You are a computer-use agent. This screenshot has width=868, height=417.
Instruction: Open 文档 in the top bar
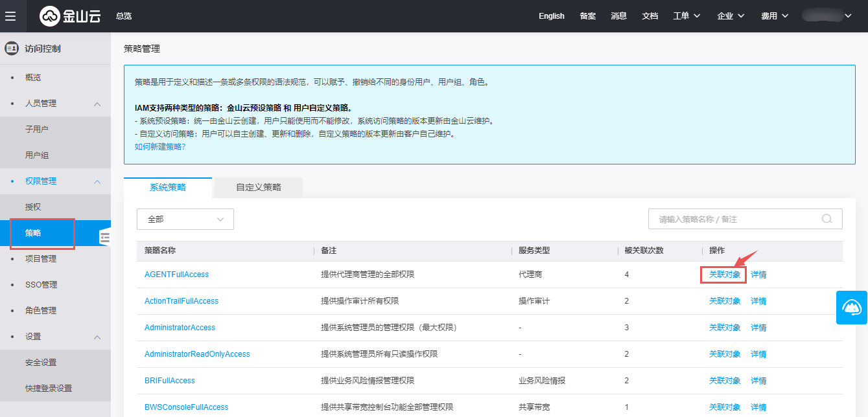(x=650, y=16)
